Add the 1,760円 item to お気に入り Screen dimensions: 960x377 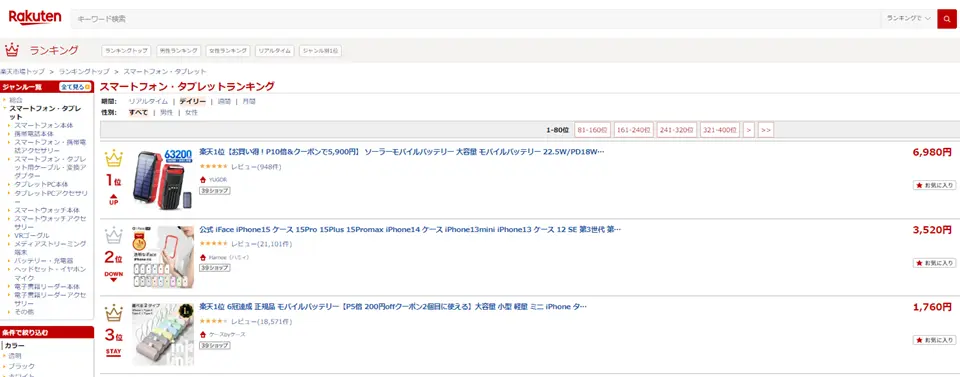[x=934, y=340]
